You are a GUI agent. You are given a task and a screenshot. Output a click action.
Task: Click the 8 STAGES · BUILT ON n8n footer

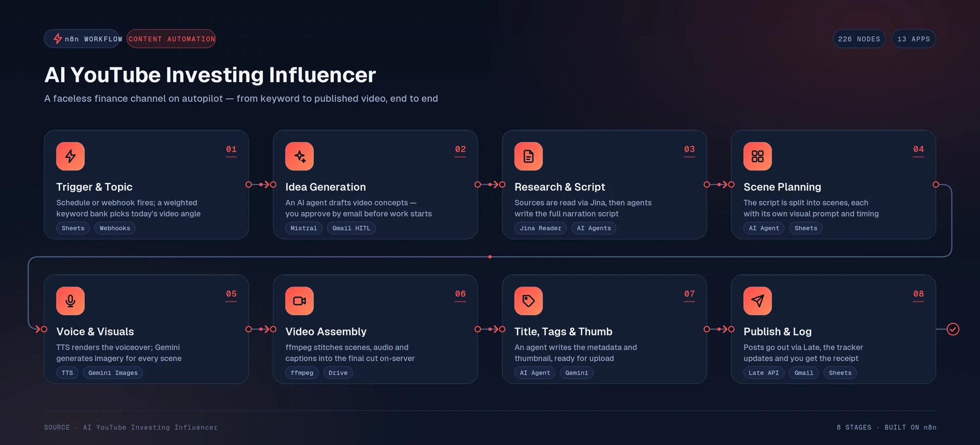[x=887, y=428]
